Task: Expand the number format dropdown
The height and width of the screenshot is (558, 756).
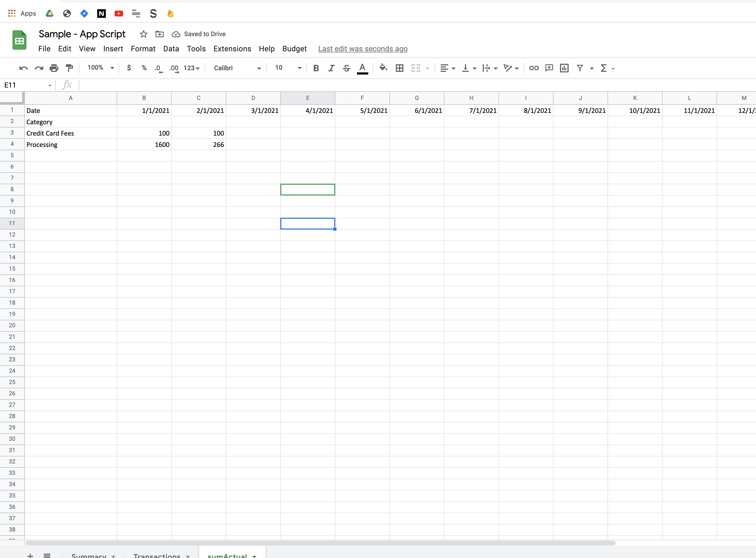Action: click(x=191, y=68)
